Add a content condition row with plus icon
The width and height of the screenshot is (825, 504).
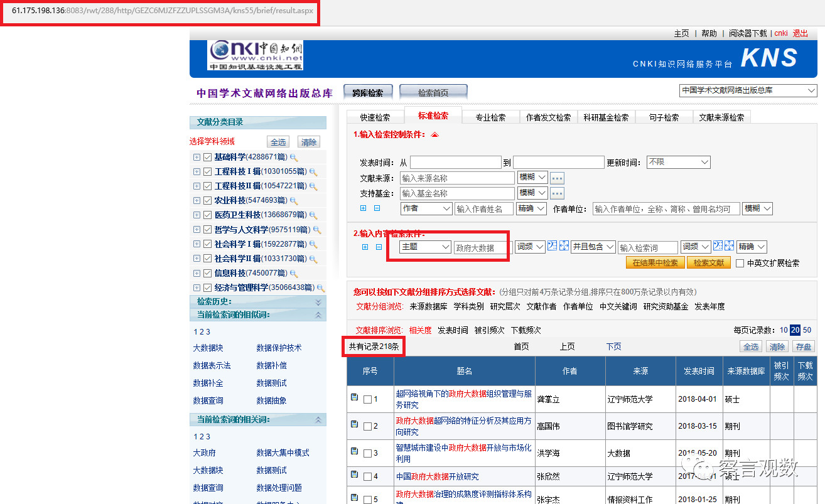(365, 247)
